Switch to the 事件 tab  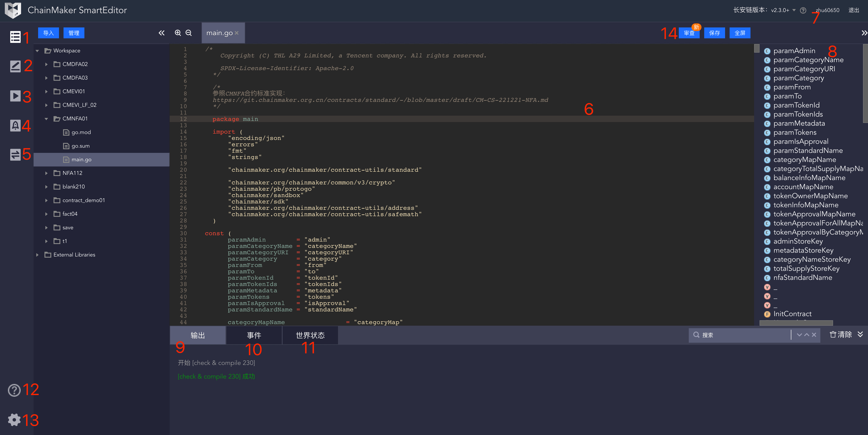click(x=254, y=335)
